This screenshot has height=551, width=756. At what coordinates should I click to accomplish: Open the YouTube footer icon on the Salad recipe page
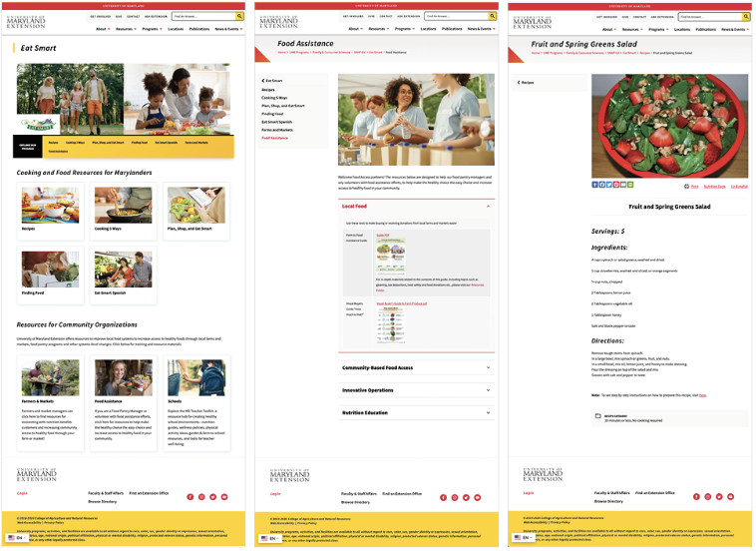coord(731,497)
